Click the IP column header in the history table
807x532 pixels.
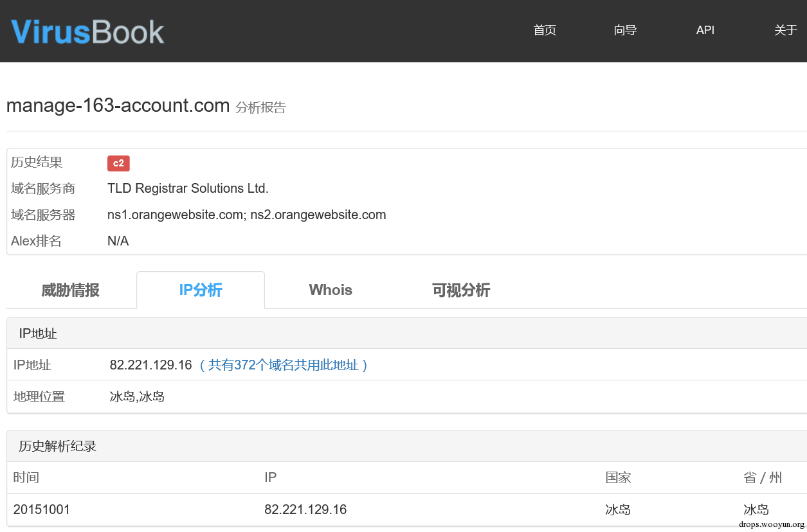(x=270, y=477)
